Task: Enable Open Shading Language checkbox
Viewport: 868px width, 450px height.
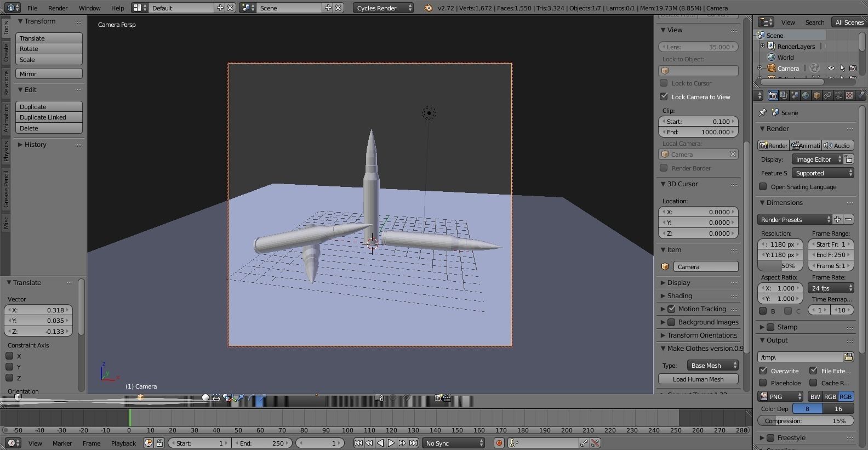Action: [x=763, y=186]
